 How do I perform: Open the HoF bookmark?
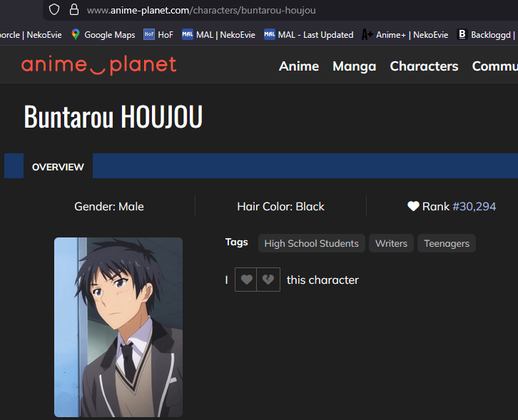tap(158, 35)
